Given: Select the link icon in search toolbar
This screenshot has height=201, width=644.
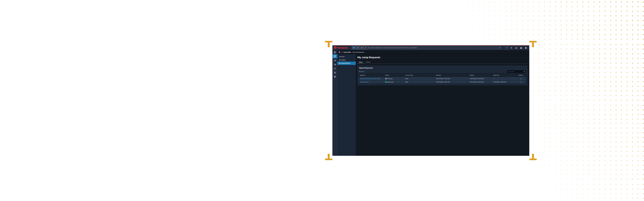Looking at the screenshot, I should point(365,48).
